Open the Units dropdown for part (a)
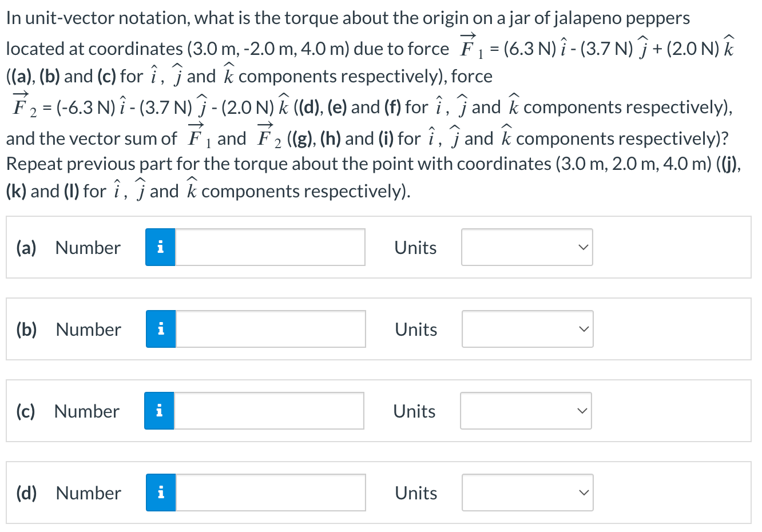The image size is (762, 532). point(526,247)
